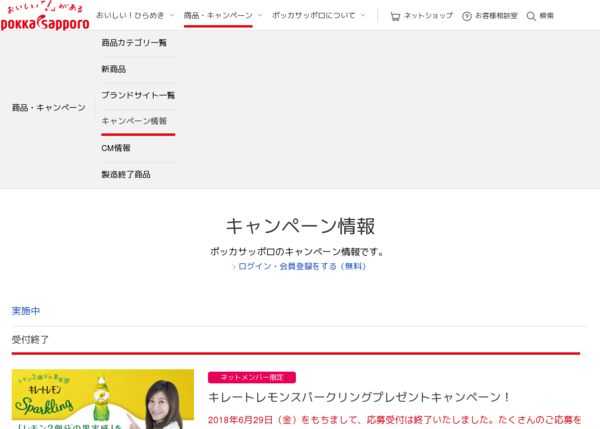Expand the ポッカサッポロについて chevron
The image size is (600, 429).
coord(363,15)
